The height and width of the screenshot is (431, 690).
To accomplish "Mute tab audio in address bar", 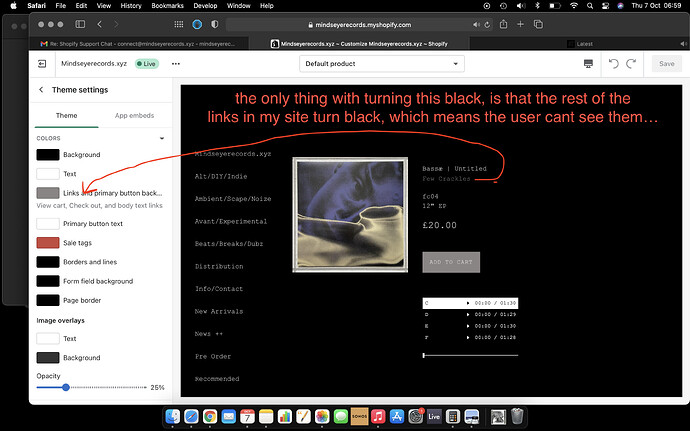I will pyautogui.click(x=476, y=25).
